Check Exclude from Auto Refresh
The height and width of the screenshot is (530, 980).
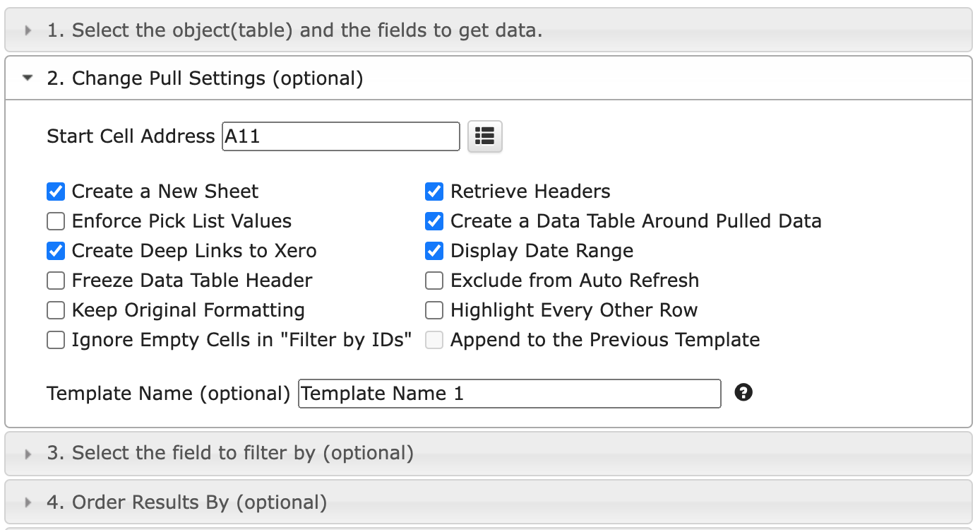[x=434, y=281]
